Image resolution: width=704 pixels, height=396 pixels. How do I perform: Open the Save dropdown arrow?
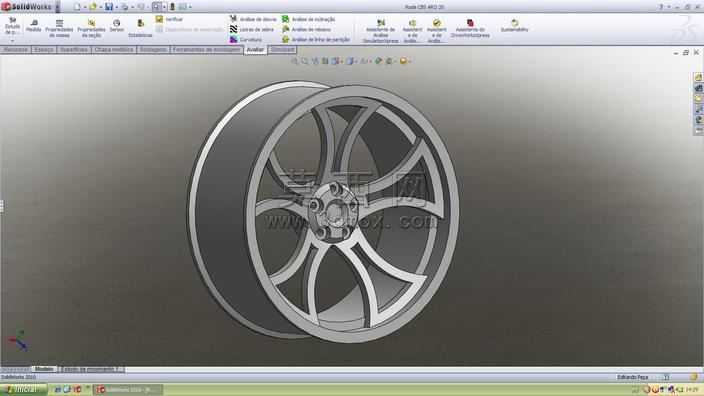116,7
